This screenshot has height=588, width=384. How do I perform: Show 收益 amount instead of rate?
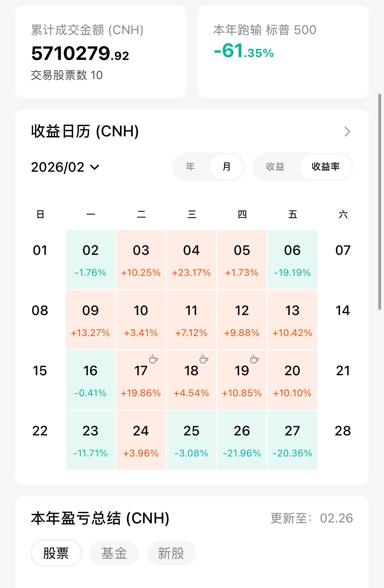(x=275, y=167)
